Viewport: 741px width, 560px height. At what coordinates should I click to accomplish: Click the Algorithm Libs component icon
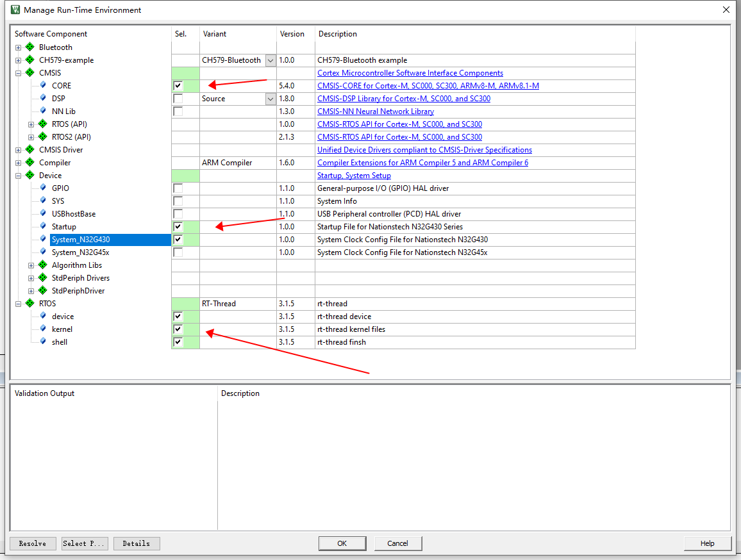tap(43, 265)
